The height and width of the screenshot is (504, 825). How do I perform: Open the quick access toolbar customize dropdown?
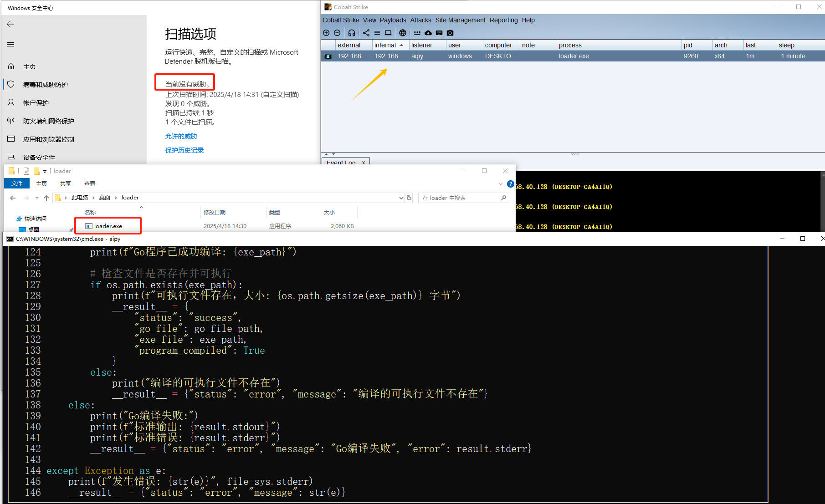(45, 171)
